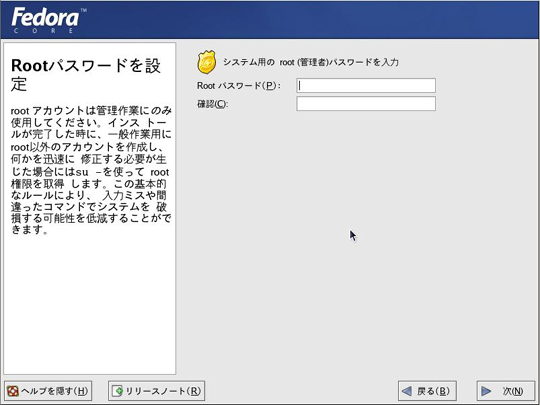The width and height of the screenshot is (540, 405).
Task: Go back with the 戻る(B) button
Action: point(427,391)
